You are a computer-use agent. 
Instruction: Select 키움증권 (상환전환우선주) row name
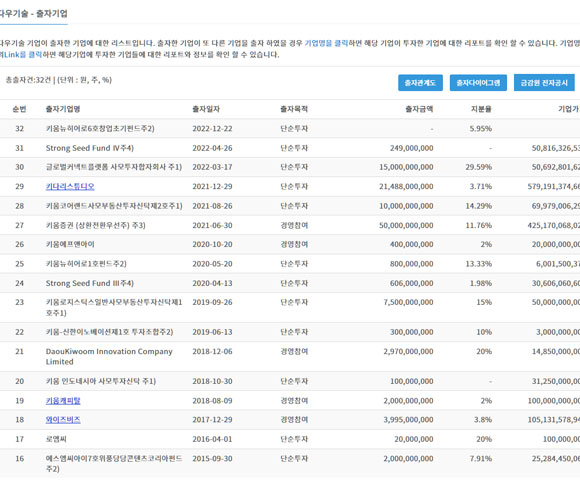[x=95, y=225]
